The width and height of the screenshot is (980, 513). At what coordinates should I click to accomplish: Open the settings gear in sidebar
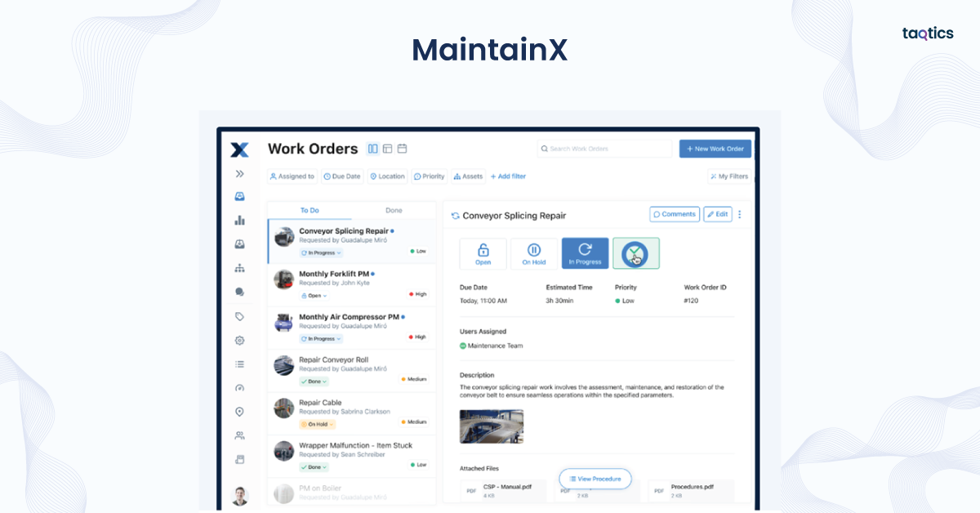tap(239, 341)
